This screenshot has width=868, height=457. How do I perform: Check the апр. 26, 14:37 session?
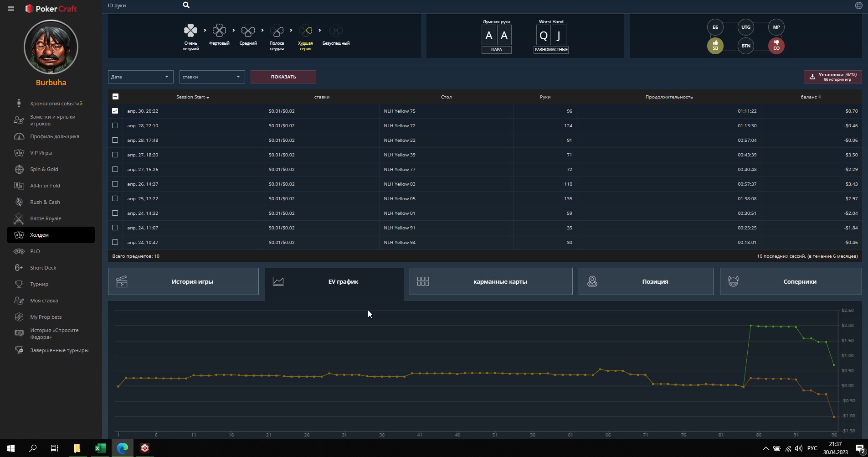(x=115, y=184)
